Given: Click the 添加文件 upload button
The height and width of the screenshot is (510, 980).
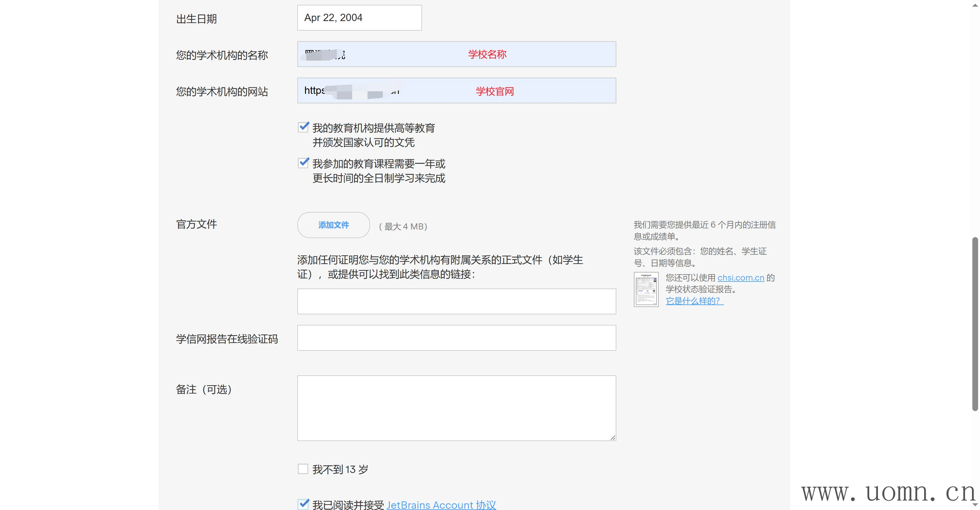Looking at the screenshot, I should (333, 225).
